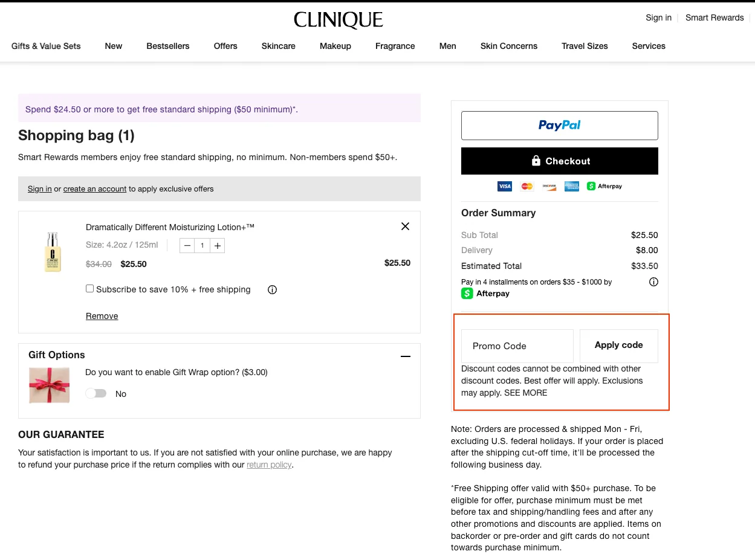The height and width of the screenshot is (560, 755).
Task: Click the Clinique logo
Action: pyautogui.click(x=339, y=20)
